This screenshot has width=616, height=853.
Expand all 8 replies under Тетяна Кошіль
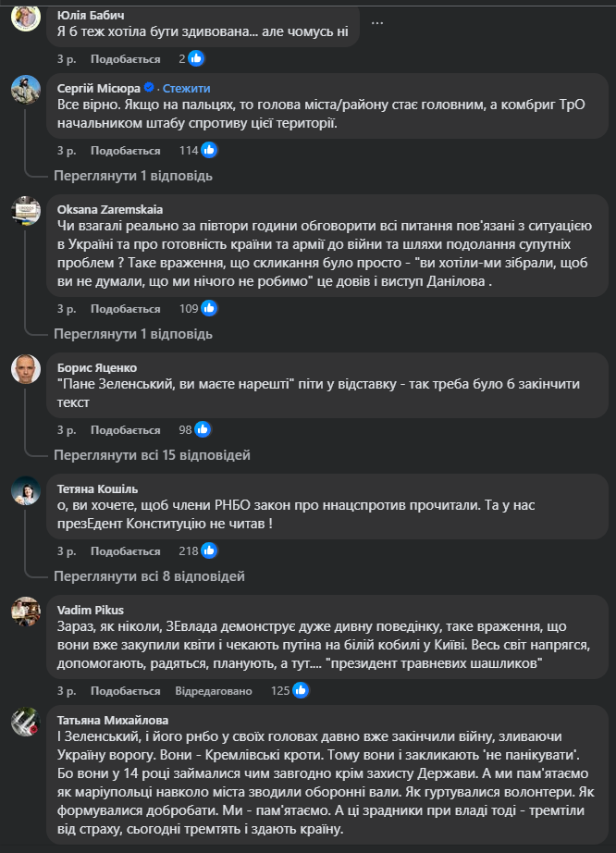pos(149,576)
